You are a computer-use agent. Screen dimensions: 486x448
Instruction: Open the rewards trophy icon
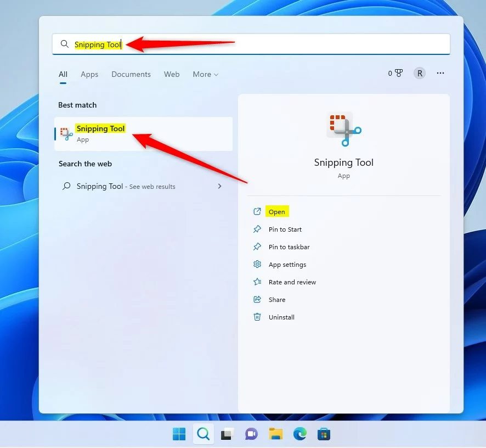tap(399, 73)
